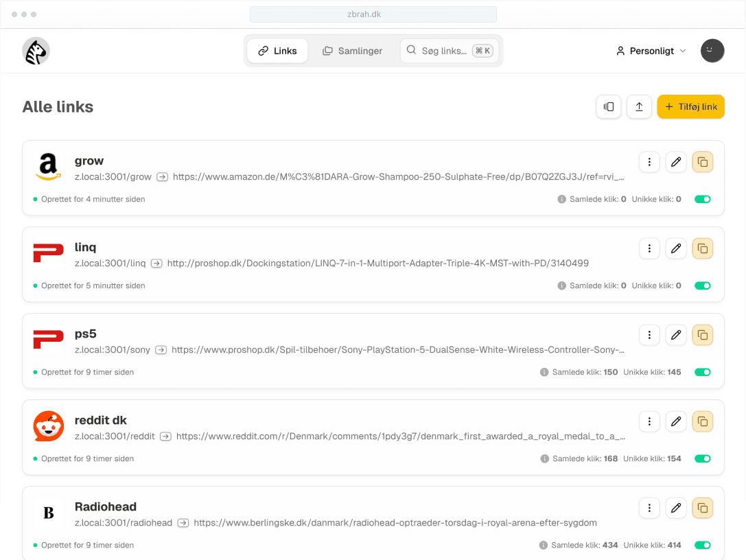Edit the linq link with pencil icon
Image resolution: width=746 pixels, height=560 pixels.
(675, 248)
